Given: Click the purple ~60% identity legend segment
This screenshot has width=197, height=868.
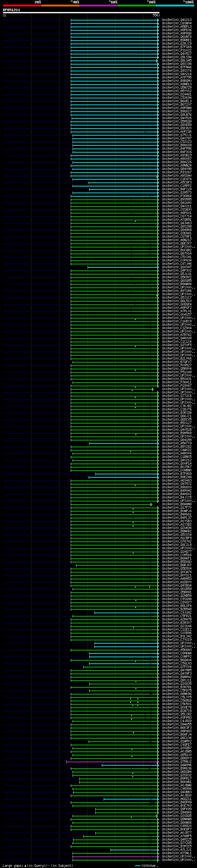Looking at the screenshot, I should coord(98,6).
